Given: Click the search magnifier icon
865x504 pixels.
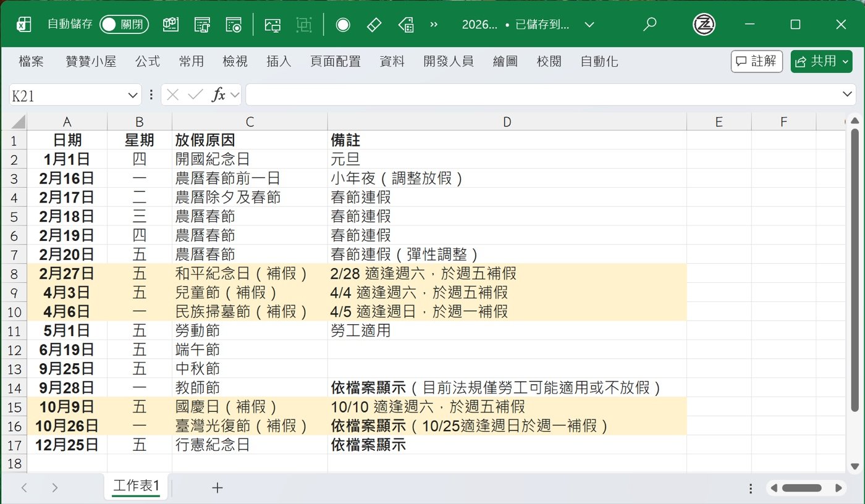Looking at the screenshot, I should coord(649,25).
